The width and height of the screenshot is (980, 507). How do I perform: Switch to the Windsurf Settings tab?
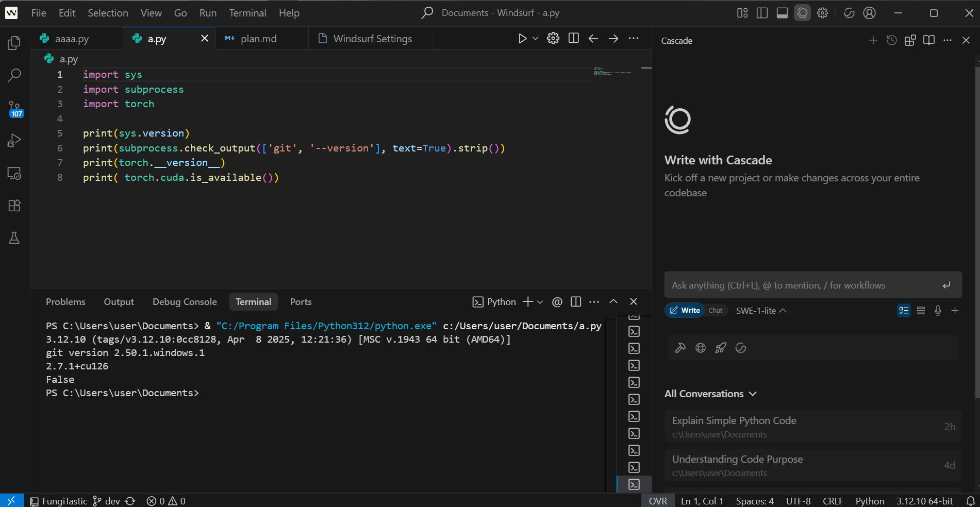pyautogui.click(x=372, y=39)
